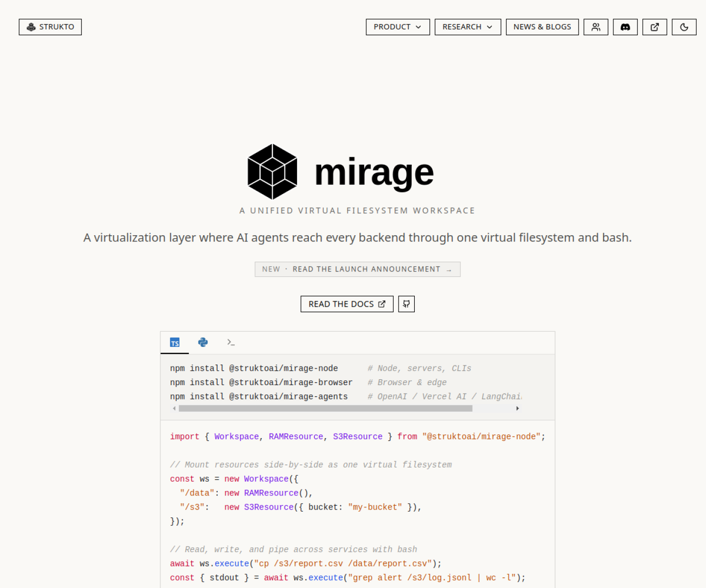This screenshot has height=588, width=706.
Task: Click the 'npm install @struktoai/mirage-node' line
Action: tap(254, 368)
